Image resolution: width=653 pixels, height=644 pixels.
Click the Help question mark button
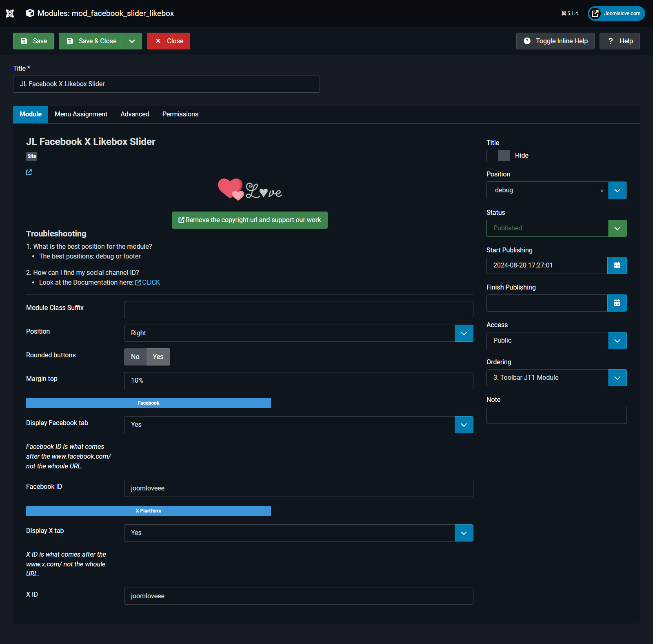(x=619, y=41)
